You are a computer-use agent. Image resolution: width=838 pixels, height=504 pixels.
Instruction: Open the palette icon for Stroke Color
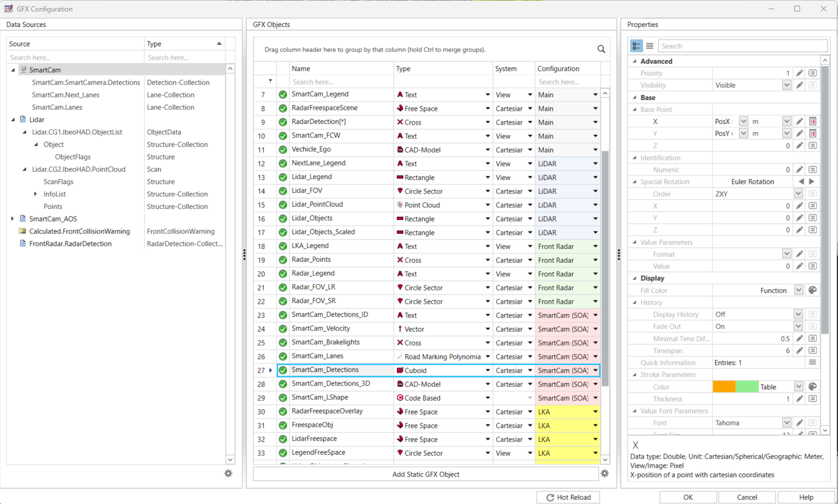pyautogui.click(x=813, y=387)
